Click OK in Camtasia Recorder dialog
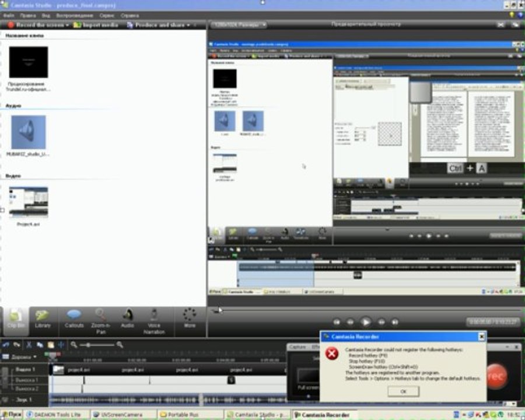Screen dimensions: 525x420 (403, 391)
